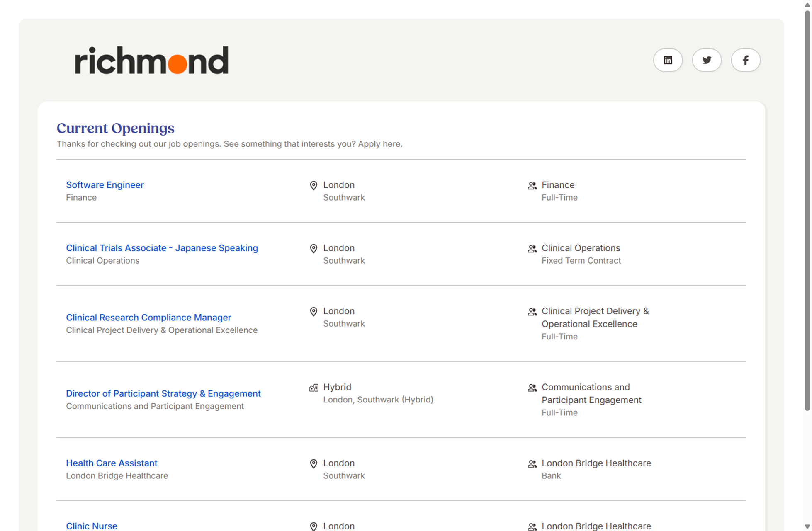Open the Clinic Nurse job link
812x531 pixels.
click(92, 526)
